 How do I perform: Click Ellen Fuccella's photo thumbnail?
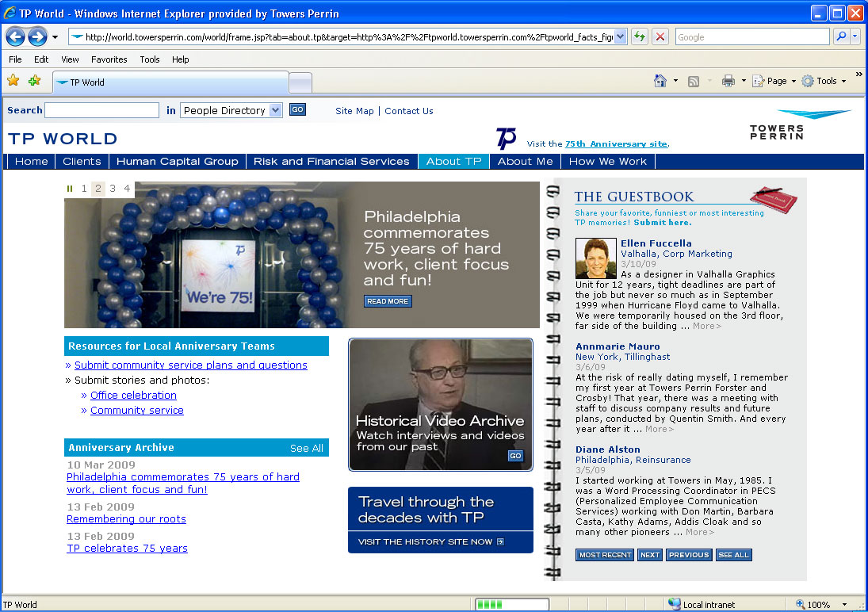595,258
